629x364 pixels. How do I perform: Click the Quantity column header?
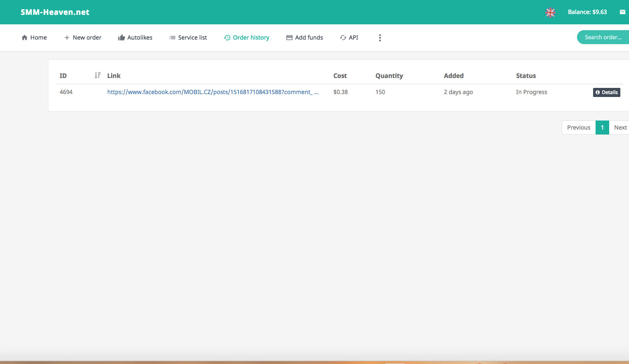tap(389, 76)
